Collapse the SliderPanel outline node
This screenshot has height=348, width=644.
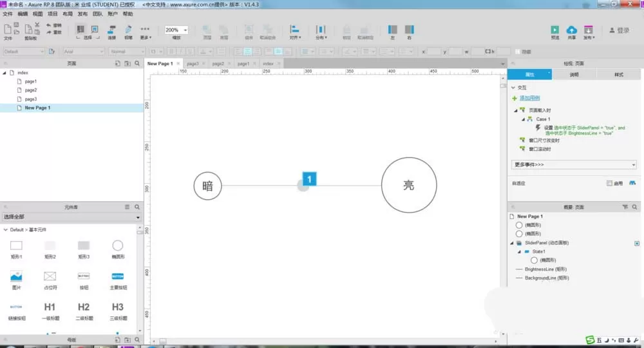[x=512, y=243]
